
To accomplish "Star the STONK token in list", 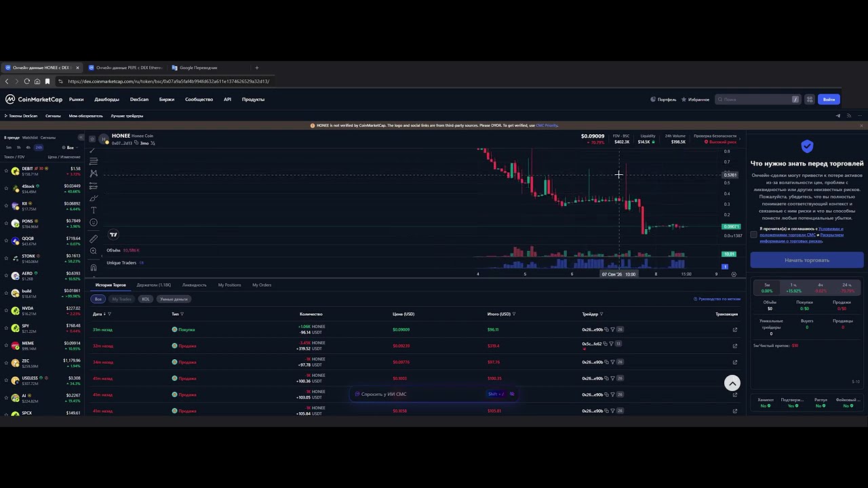I will point(7,259).
